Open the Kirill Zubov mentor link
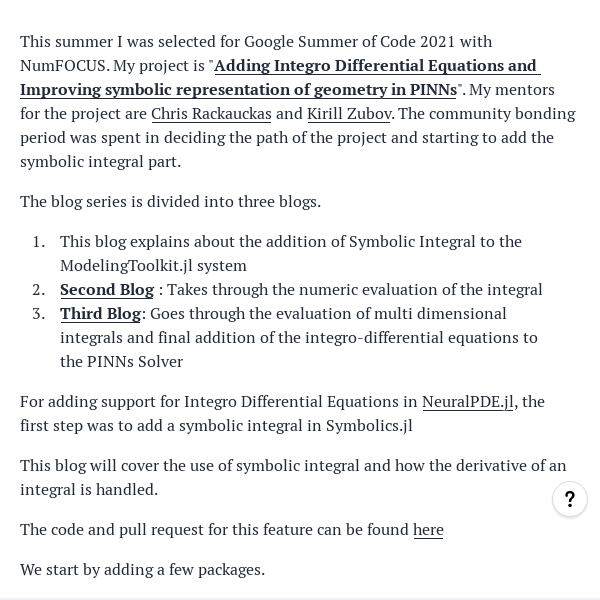The image size is (600, 600). [349, 114]
